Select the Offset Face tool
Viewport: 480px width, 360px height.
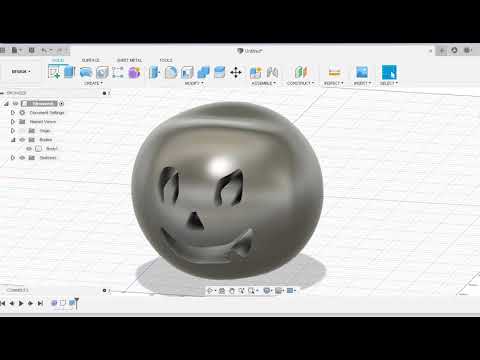pyautogui.click(x=219, y=72)
